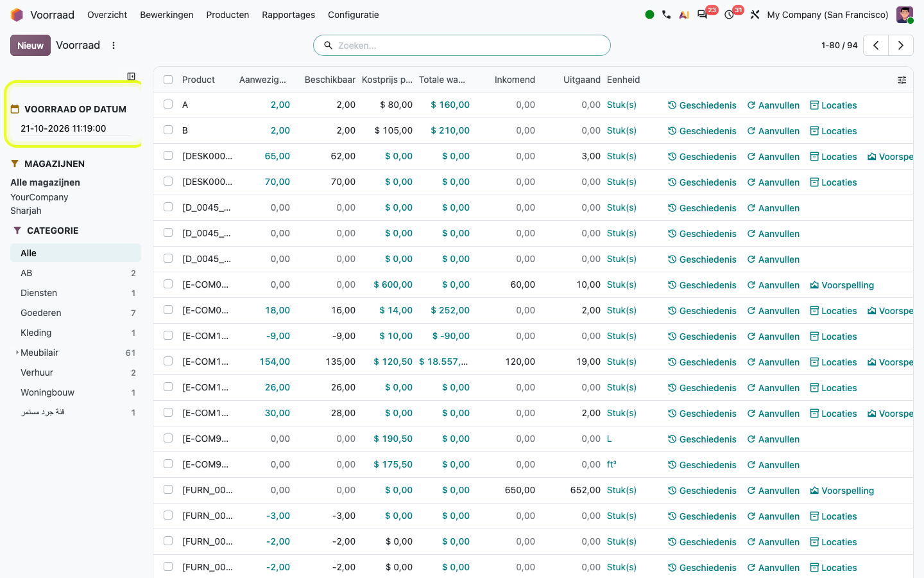This screenshot has height=578, width=924.
Task: Select the checkbox in the 65,00 row
Action: (168, 155)
